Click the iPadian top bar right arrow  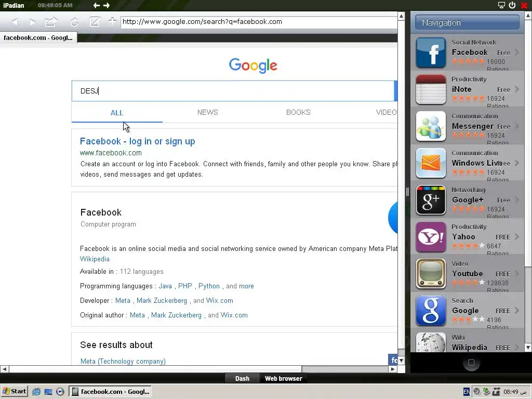click(107, 5)
